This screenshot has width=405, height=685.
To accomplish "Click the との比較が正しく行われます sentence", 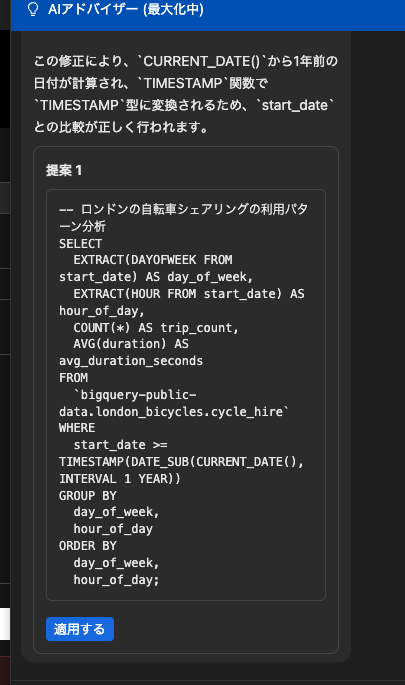I will pos(121,127).
